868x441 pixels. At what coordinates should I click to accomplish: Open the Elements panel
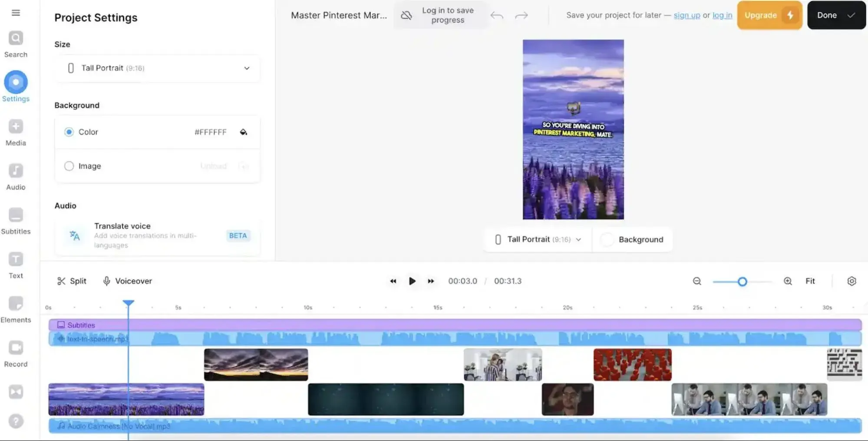(16, 310)
